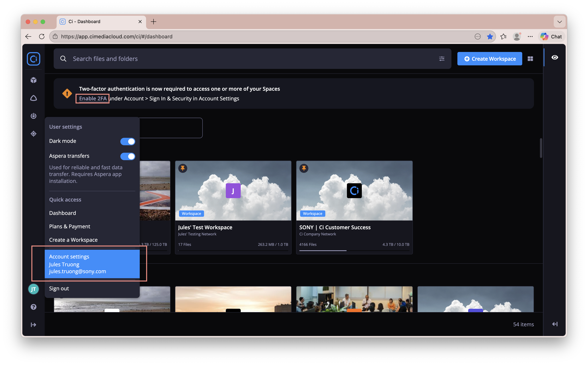
Task: Click "54 items" status text
Action: [523, 324]
